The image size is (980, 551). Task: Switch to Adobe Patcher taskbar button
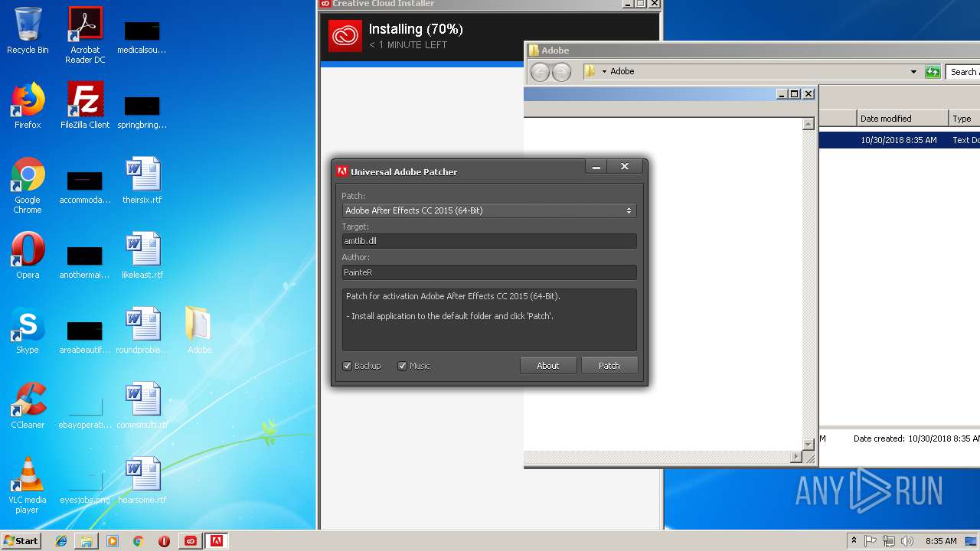click(217, 541)
